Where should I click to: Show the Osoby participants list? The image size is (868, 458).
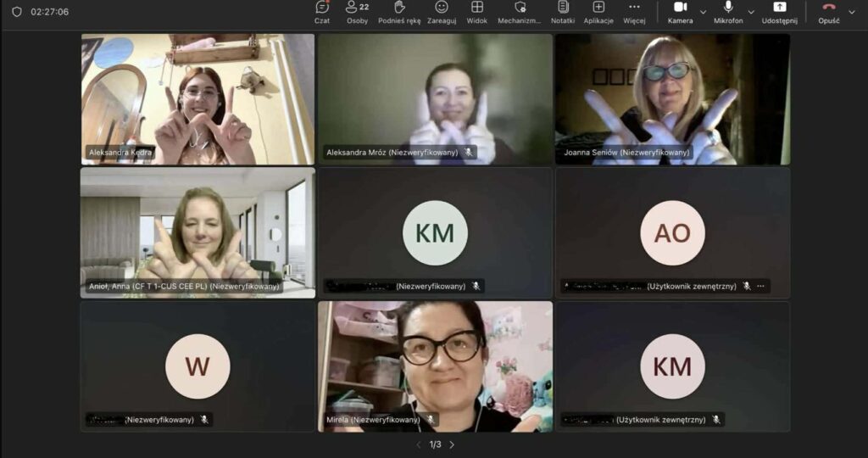pos(357,12)
